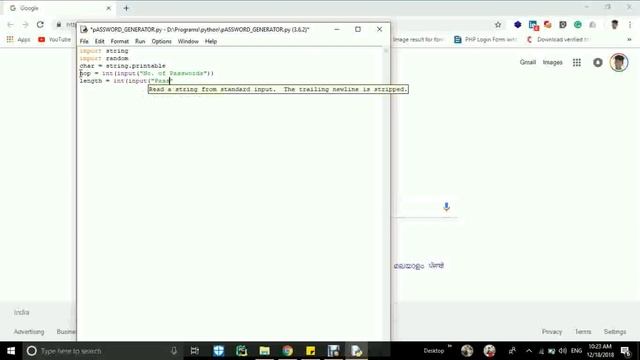The height and width of the screenshot is (360, 640).
Task: Open Privacy link in Google footer
Action: coord(552,332)
